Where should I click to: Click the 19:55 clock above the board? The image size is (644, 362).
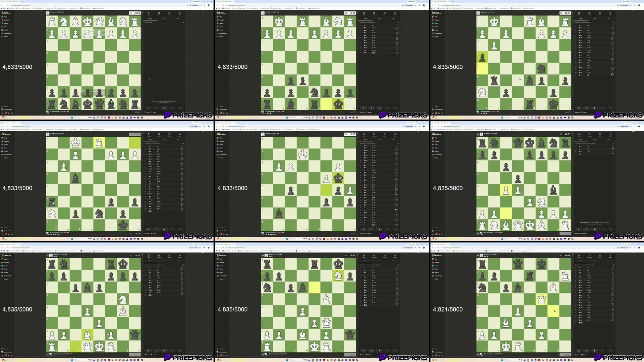point(565,134)
